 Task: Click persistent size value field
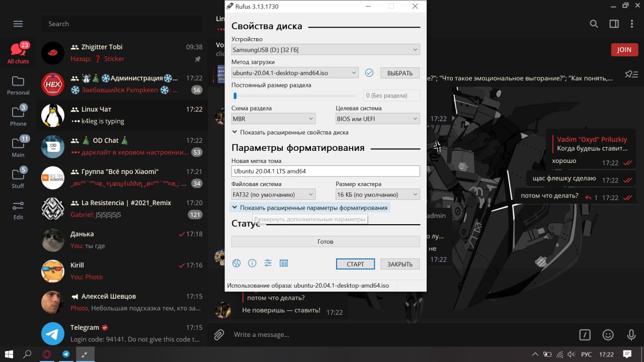tap(392, 96)
